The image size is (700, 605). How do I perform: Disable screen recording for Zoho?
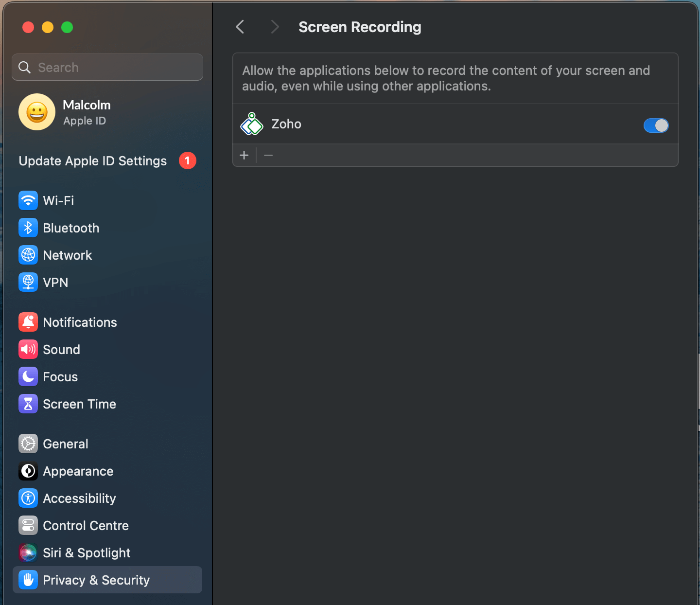pos(656,125)
